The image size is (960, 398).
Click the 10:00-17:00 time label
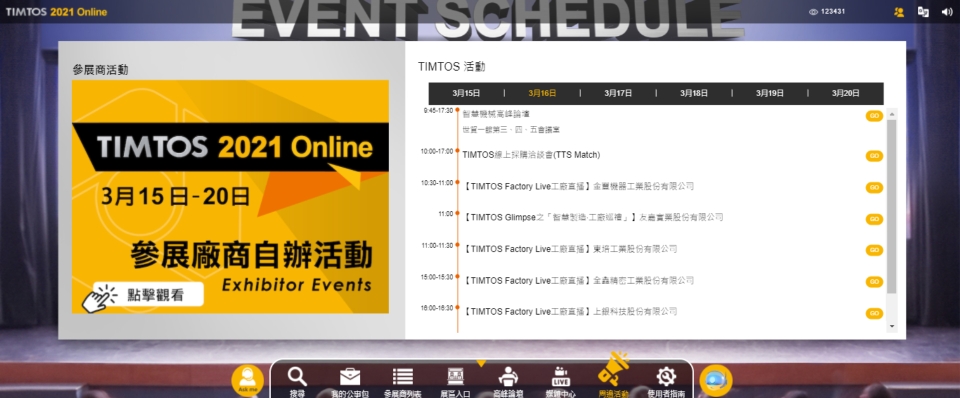[437, 151]
